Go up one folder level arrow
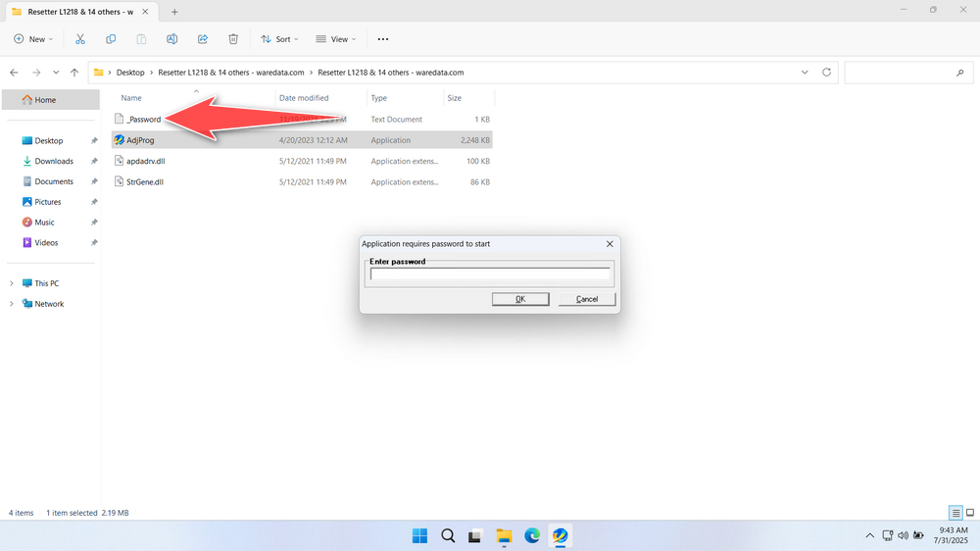The width and height of the screenshot is (980, 551). 74,73
